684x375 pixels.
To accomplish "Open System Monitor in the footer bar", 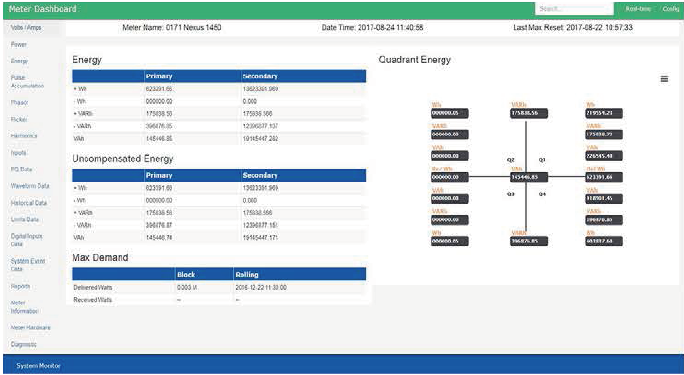I will 38,366.
